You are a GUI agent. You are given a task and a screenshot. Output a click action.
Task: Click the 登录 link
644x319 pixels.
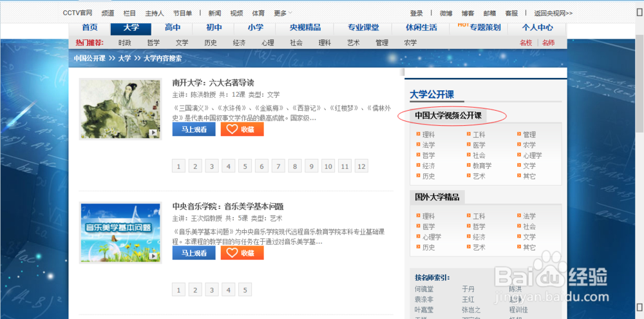pyautogui.click(x=417, y=13)
